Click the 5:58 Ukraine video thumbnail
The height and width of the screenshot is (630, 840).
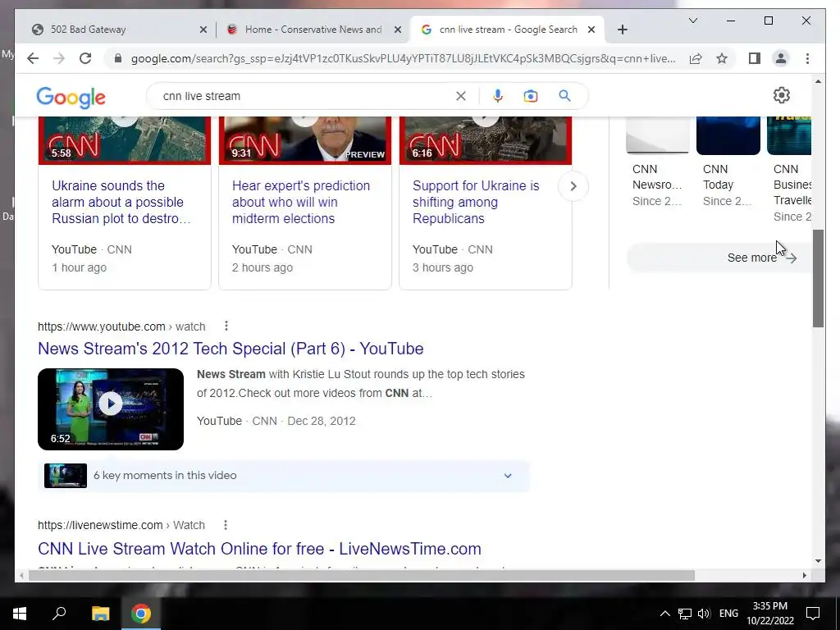(x=125, y=140)
